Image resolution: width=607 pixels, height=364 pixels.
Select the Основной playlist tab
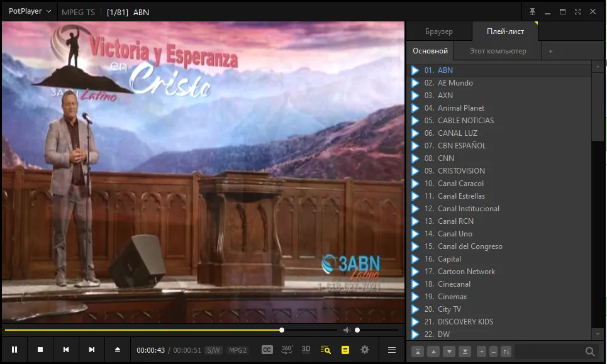click(x=430, y=51)
